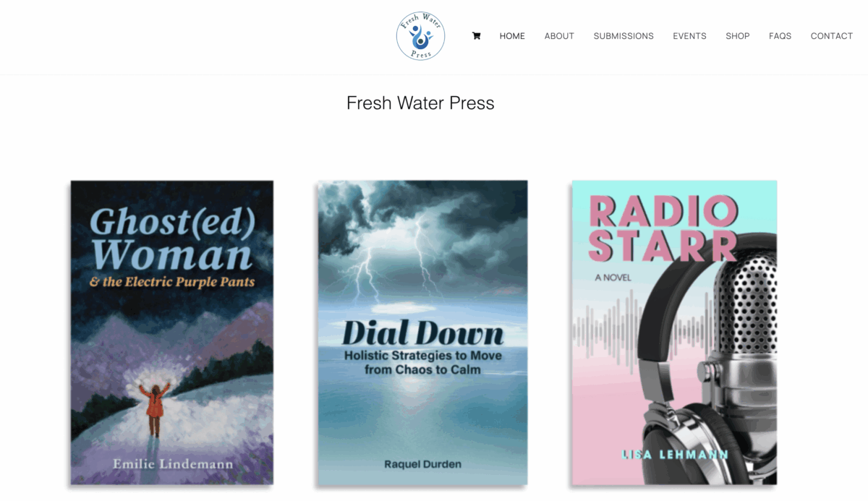Open the Dial Down book cover
Screen dimensions: 868x501
coord(422,332)
